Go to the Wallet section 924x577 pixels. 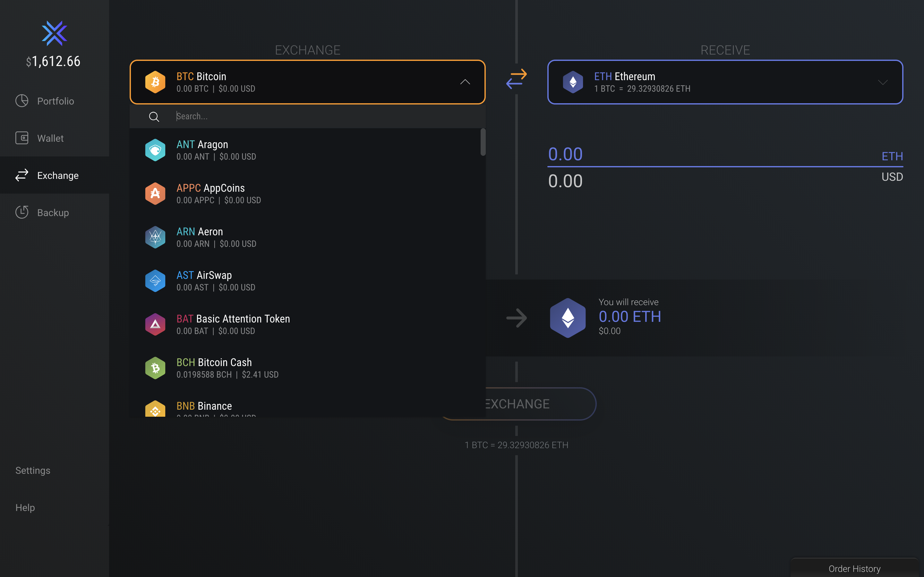point(50,138)
